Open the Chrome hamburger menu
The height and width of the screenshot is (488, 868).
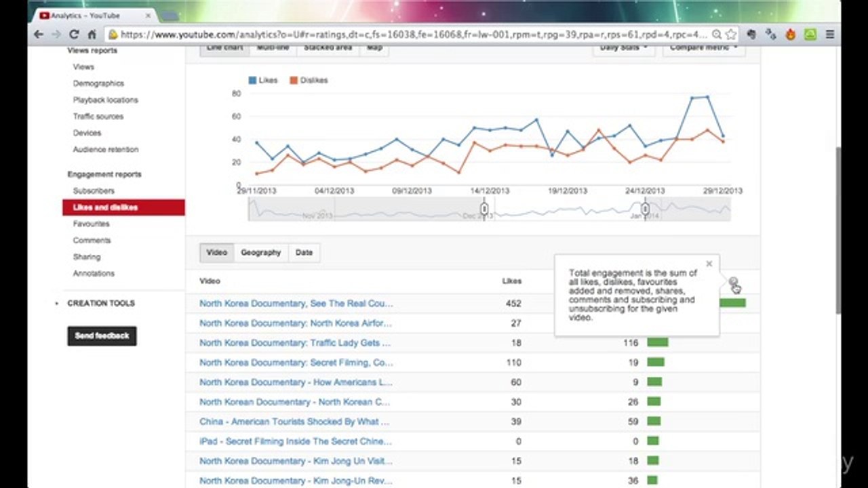830,34
